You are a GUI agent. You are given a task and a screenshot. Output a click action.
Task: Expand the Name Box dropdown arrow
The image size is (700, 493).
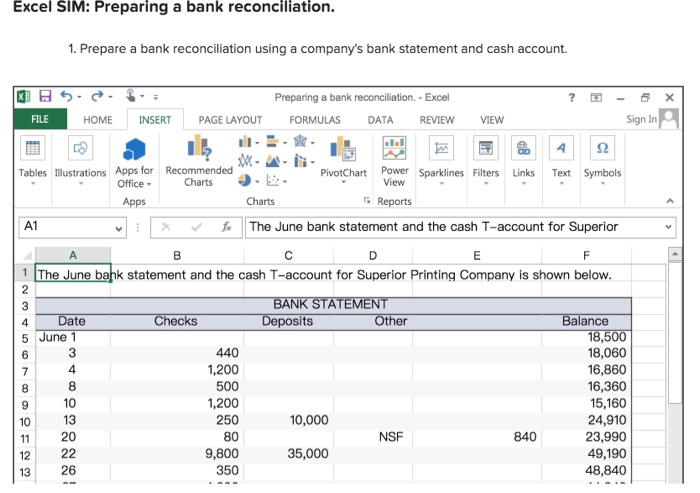point(118,229)
